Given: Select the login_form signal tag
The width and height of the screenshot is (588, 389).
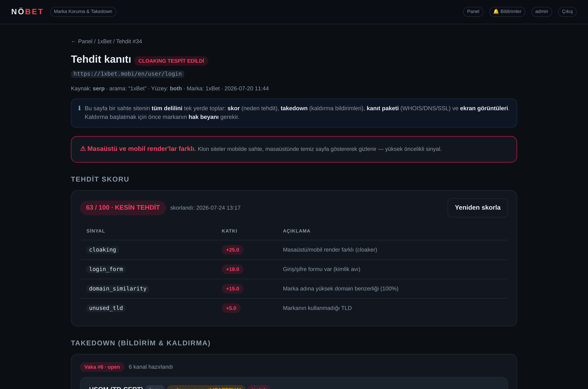Looking at the screenshot, I should pyautogui.click(x=106, y=269).
